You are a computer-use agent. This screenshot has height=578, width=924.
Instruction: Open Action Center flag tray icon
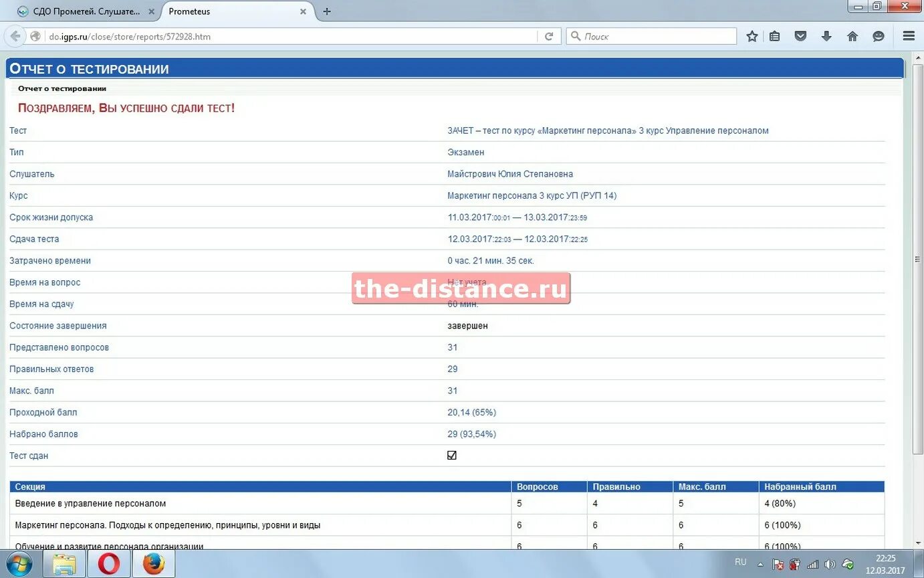[778, 564]
